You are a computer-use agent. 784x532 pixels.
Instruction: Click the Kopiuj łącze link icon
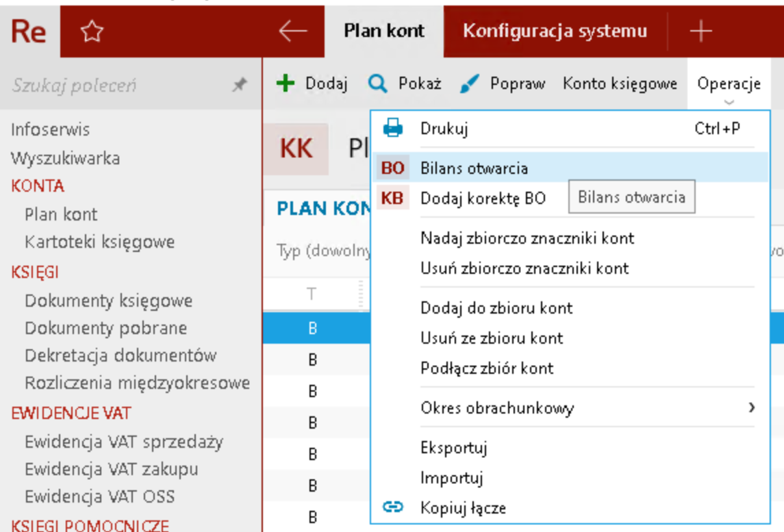tap(392, 507)
